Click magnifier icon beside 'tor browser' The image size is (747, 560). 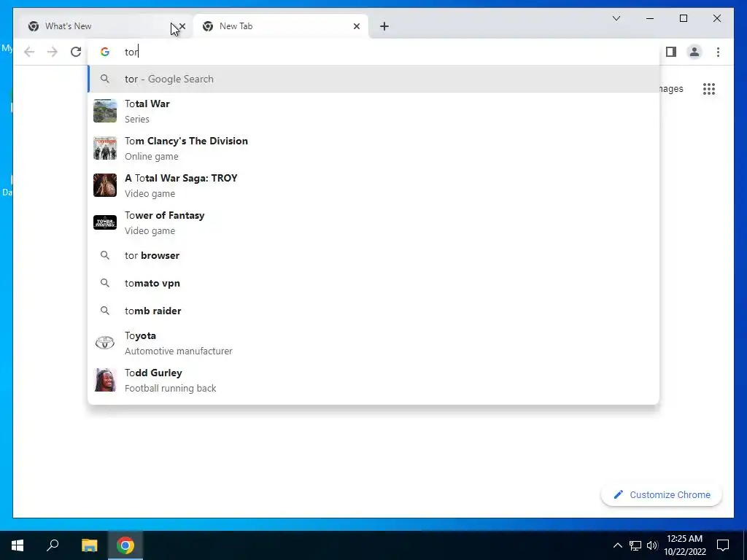(105, 255)
